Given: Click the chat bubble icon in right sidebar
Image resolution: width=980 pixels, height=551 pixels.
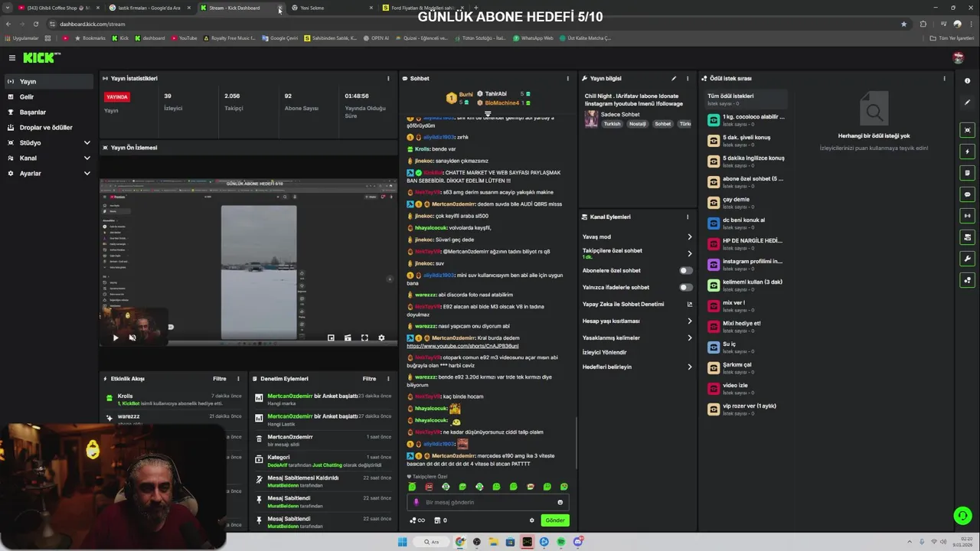Looking at the screenshot, I should click(x=968, y=194).
